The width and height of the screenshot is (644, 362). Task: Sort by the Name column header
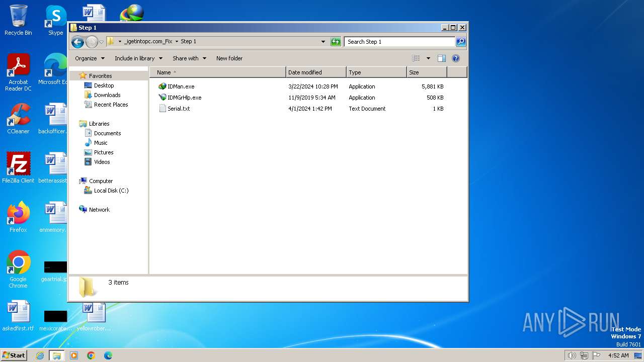[218, 72]
